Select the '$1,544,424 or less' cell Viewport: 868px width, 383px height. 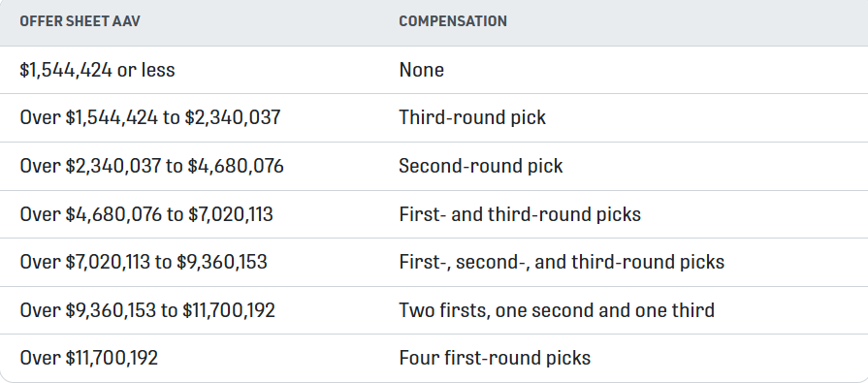point(97,70)
